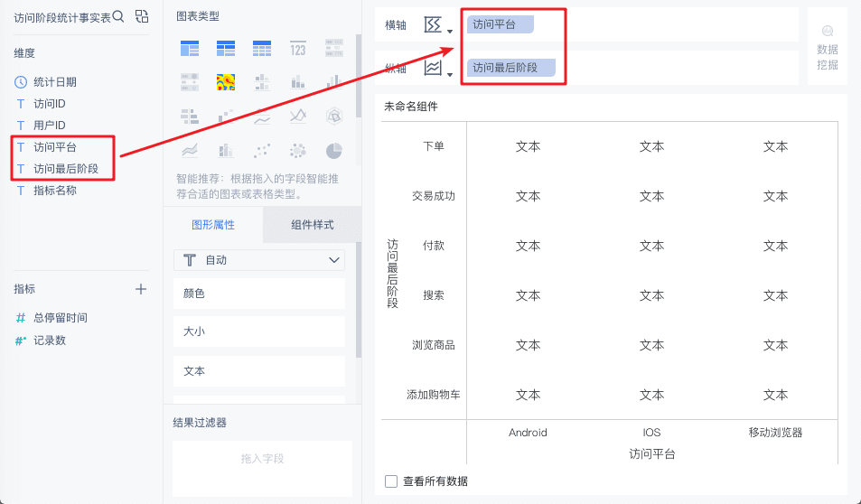
Task: Select the multi-row KPI card chart type
Action: [x=334, y=48]
